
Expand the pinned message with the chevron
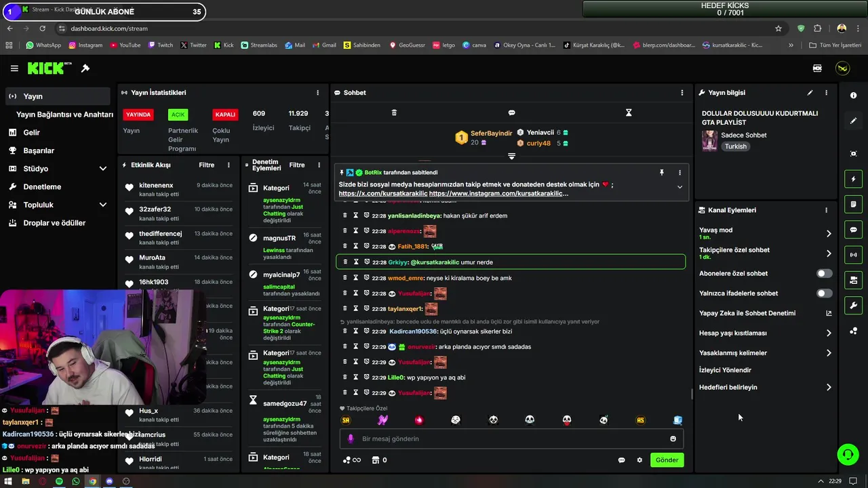tap(679, 187)
